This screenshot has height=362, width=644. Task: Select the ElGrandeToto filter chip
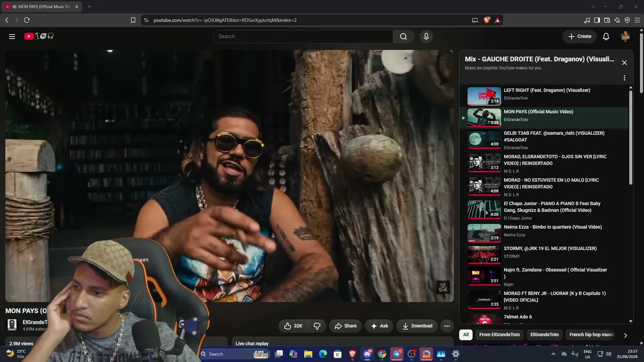click(544, 335)
